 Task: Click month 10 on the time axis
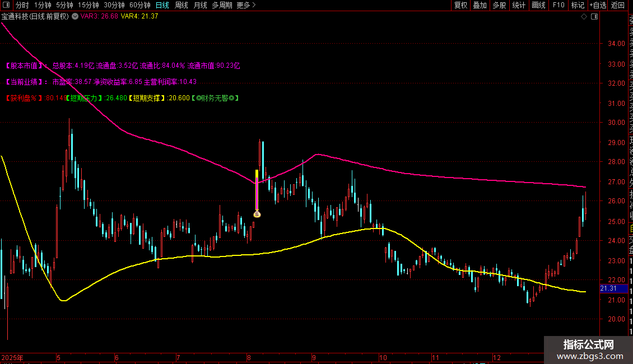click(383, 357)
